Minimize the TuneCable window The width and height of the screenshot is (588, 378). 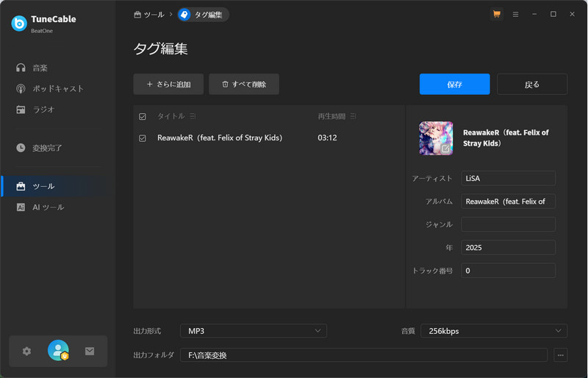click(534, 14)
